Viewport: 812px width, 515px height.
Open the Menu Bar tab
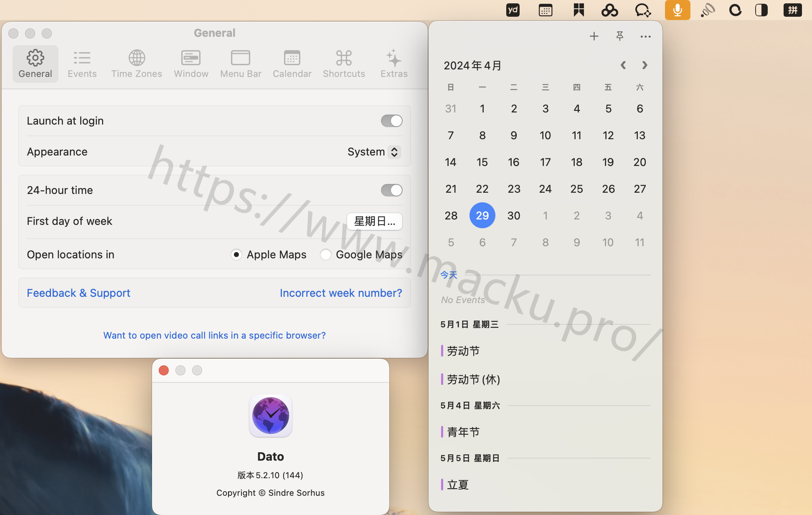point(241,64)
